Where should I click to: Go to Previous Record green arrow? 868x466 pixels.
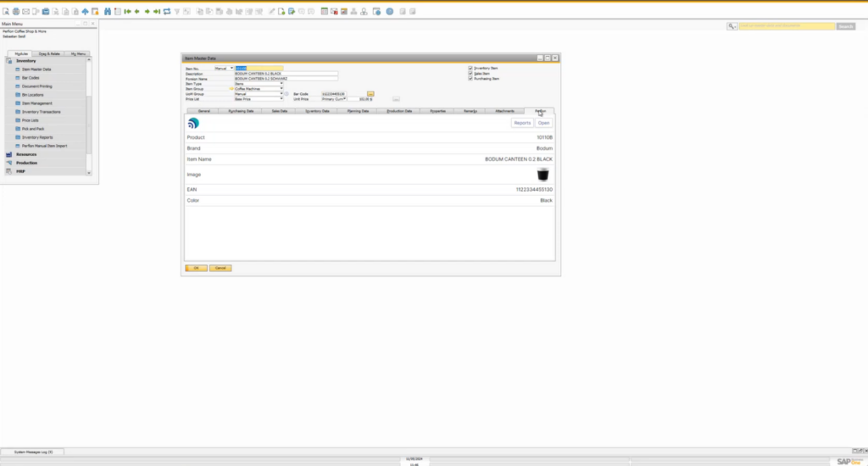(136, 11)
